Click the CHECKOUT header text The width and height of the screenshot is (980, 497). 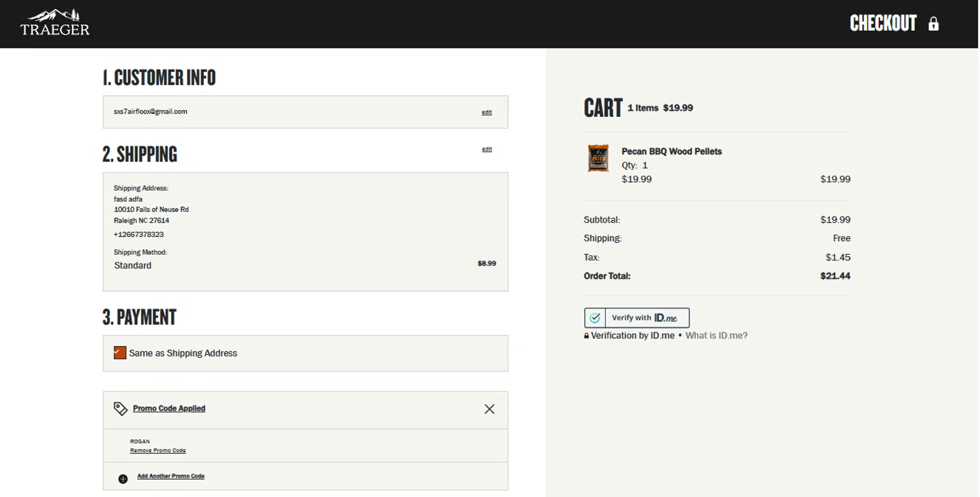(883, 24)
